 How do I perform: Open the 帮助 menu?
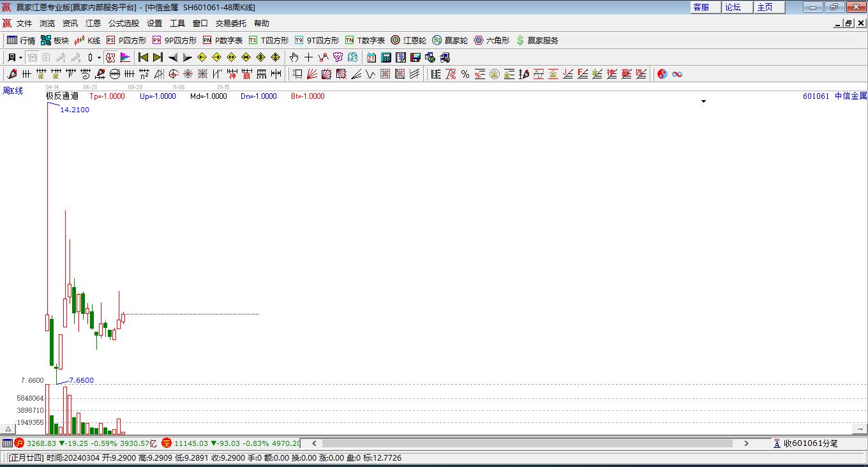point(262,23)
